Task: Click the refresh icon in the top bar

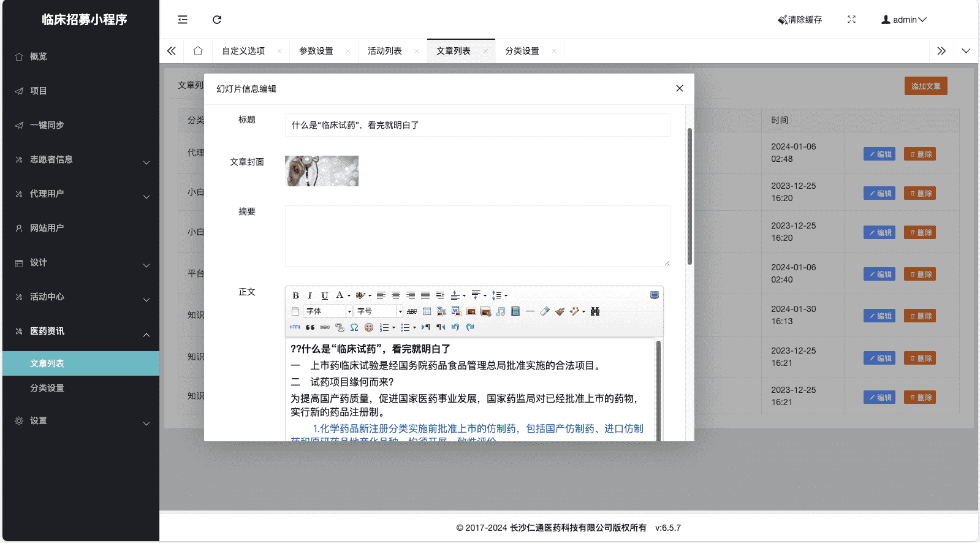Action: click(217, 20)
